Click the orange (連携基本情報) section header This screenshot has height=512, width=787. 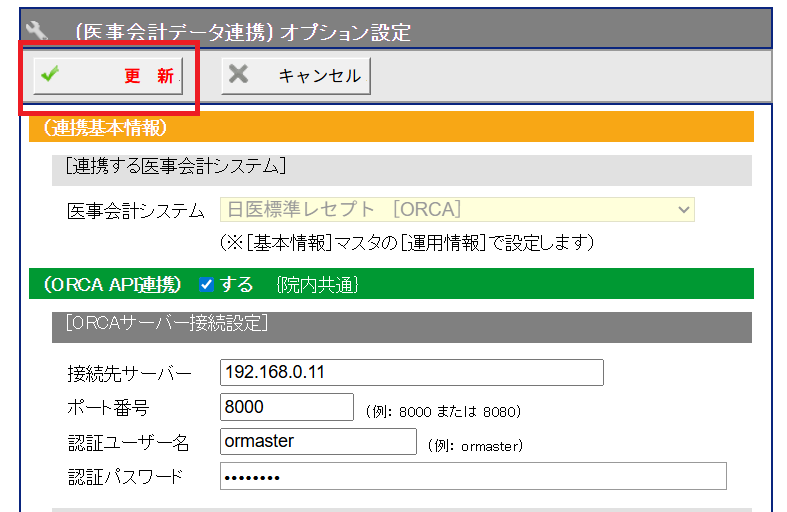tap(397, 128)
